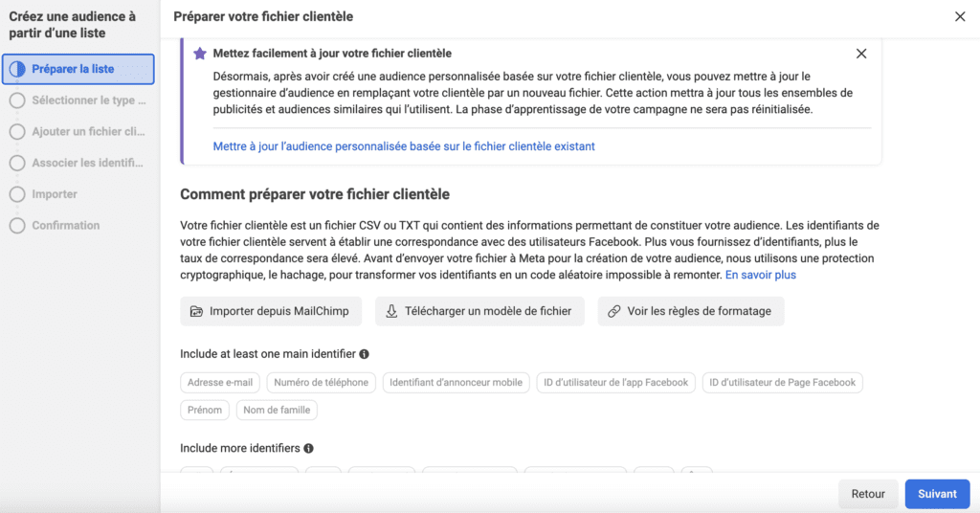Click the purple star icon in banner
The width and height of the screenshot is (980, 513).
coord(200,54)
